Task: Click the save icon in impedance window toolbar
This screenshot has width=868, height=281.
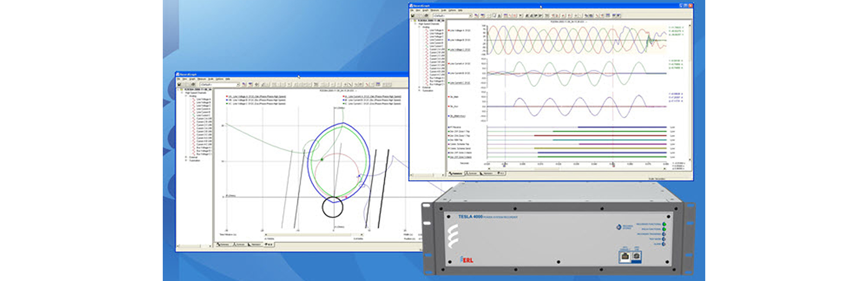Action: coord(179,84)
